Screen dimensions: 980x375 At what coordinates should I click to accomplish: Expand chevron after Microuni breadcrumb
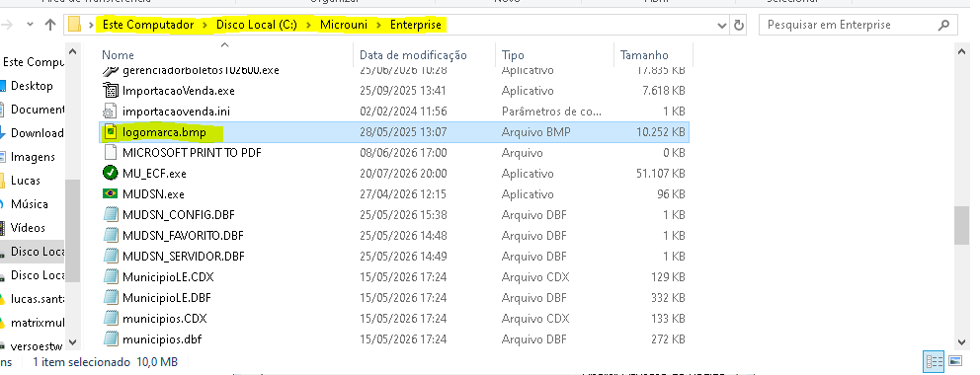[378, 25]
